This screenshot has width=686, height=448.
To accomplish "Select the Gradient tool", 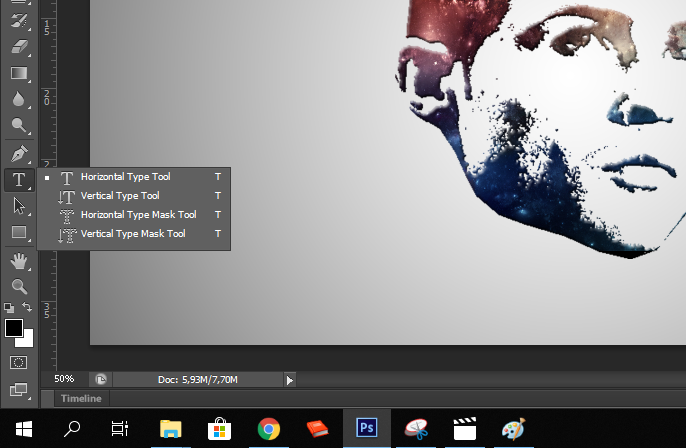I will point(19,73).
